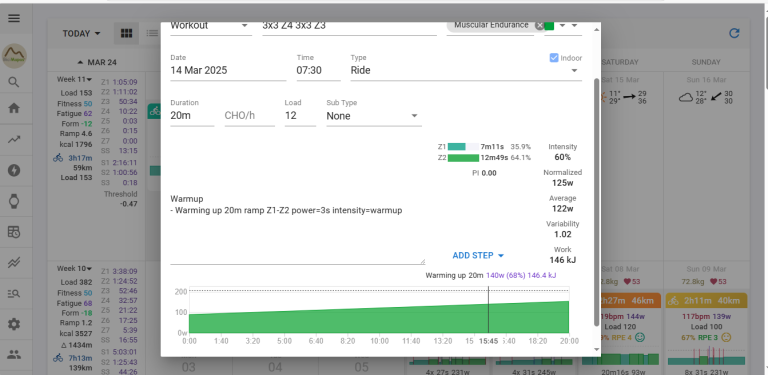
Task: Open the fitness trend chart icon
Action: pos(14,140)
